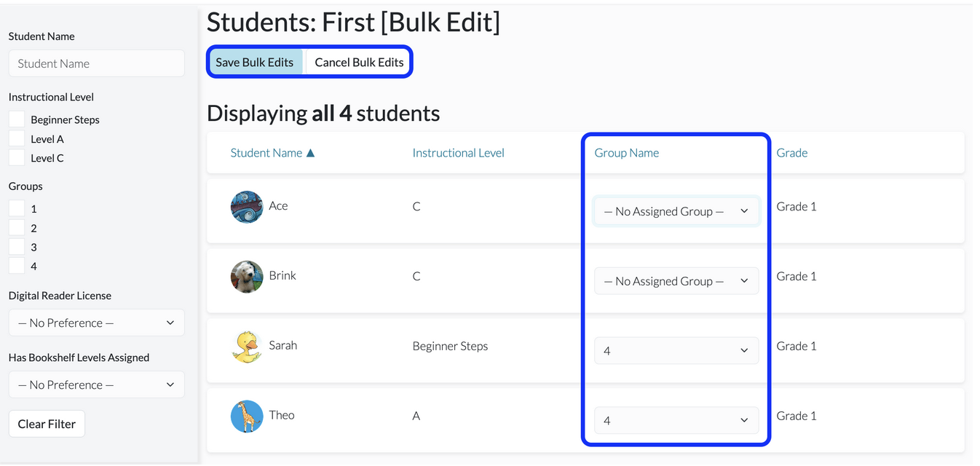The height and width of the screenshot is (466, 980).
Task: Open Has Bookshelf Levels Assigned dropdown
Action: pyautogui.click(x=97, y=384)
